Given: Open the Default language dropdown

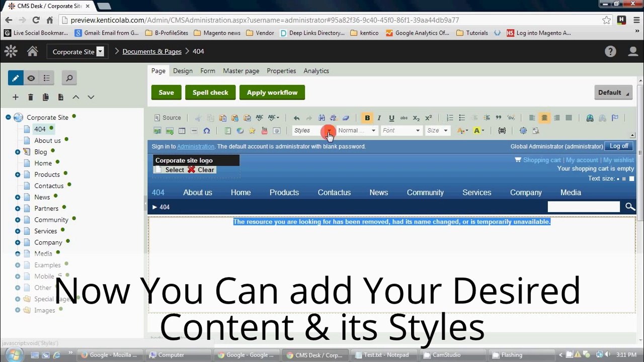Looking at the screenshot, I should [613, 93].
